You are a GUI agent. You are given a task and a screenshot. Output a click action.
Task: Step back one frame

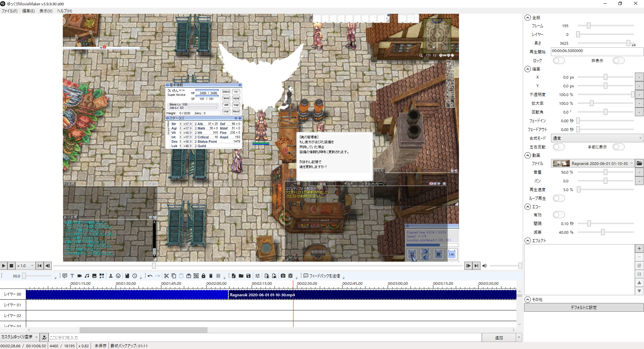[48, 266]
